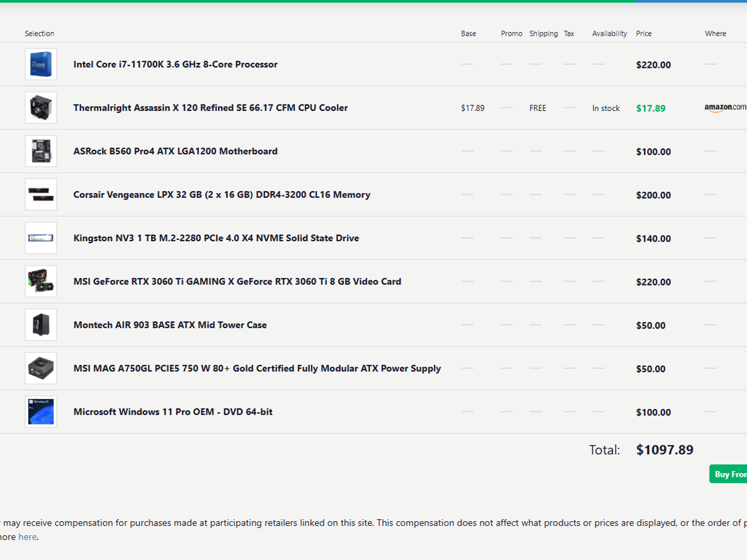Click the Tax column header
Viewport: 747px width, 560px height.
point(569,34)
